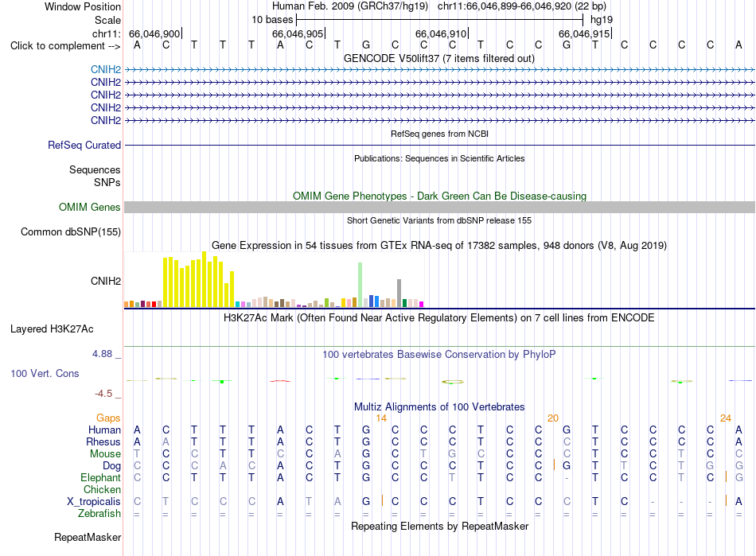
Task: Click the Multiz Alignments of 100 Vertebrates title
Action: pos(439,406)
